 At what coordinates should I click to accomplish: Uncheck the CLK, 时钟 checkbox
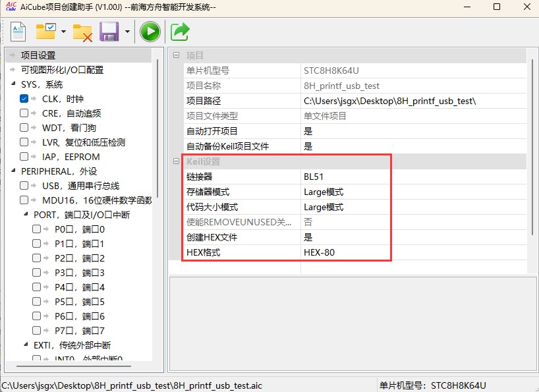[24, 99]
